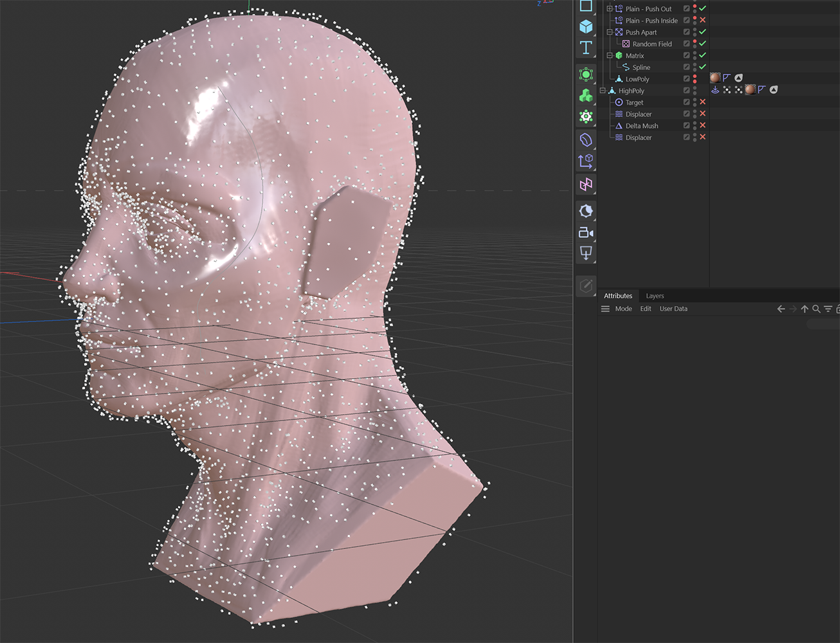Select the Cube primitive tool
840x643 pixels.
coord(586,26)
